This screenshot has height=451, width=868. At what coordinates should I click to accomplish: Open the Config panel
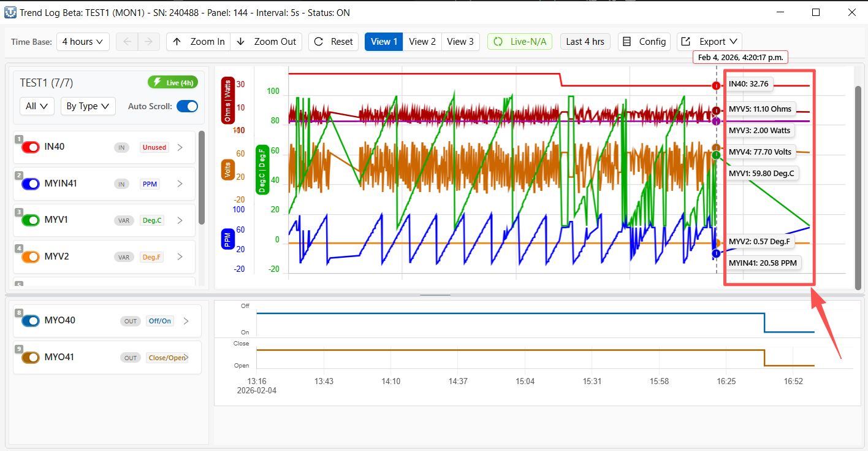[x=644, y=42]
